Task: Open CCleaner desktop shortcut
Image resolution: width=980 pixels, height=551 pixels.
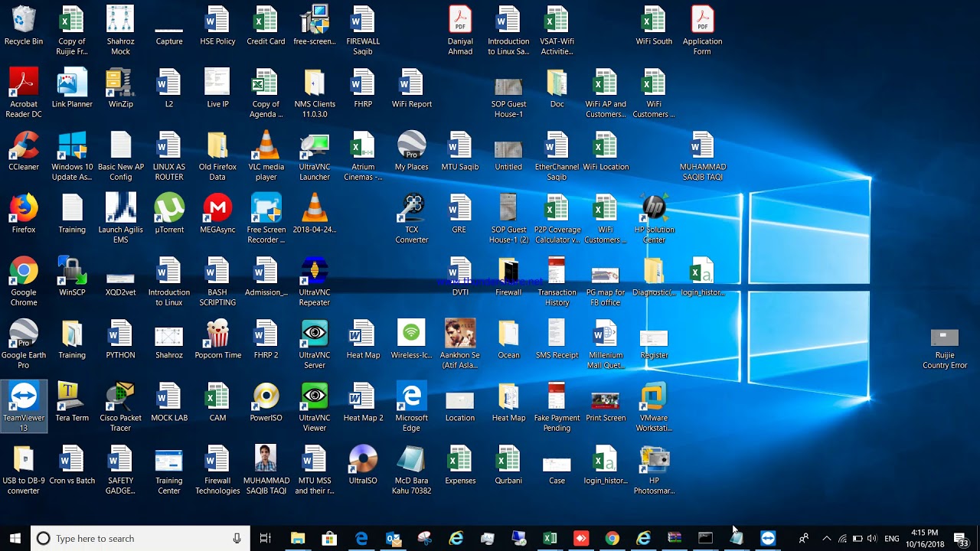Action: coord(24,151)
